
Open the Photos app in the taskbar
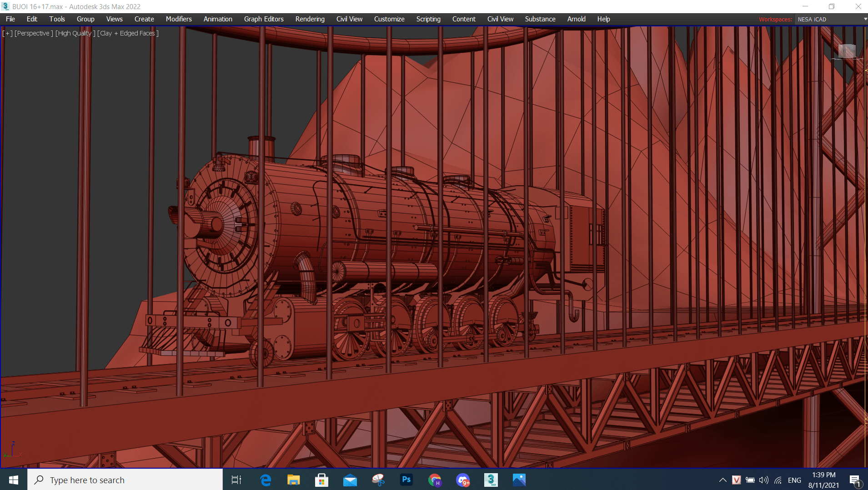tap(519, 480)
